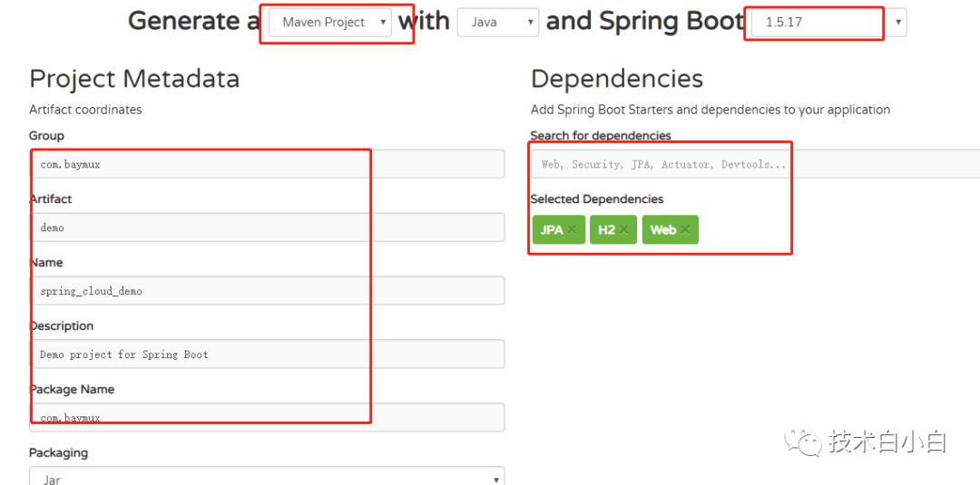Focus the Package Name input field
Screen dimensions: 980x485
click(x=267, y=418)
